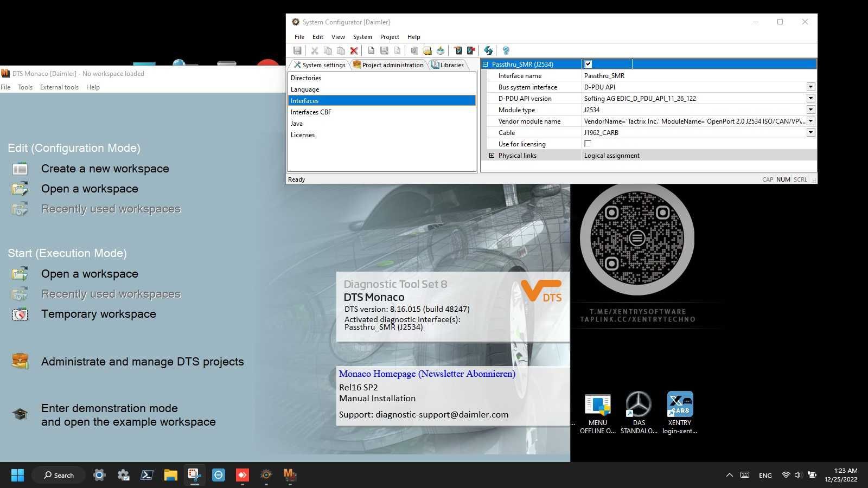The height and width of the screenshot is (488, 868).
Task: Click the Cut scissors icon in toolbar
Action: pyautogui.click(x=315, y=50)
